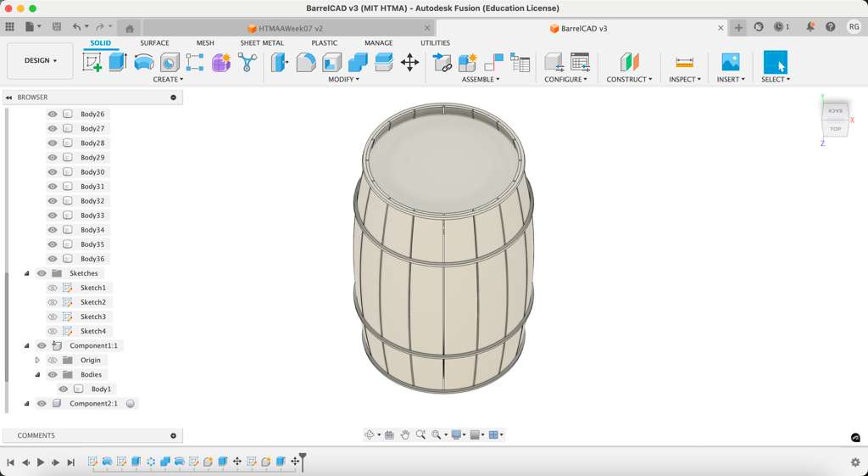The width and height of the screenshot is (868, 476).
Task: Add a new design tab with plus
Action: point(738,28)
